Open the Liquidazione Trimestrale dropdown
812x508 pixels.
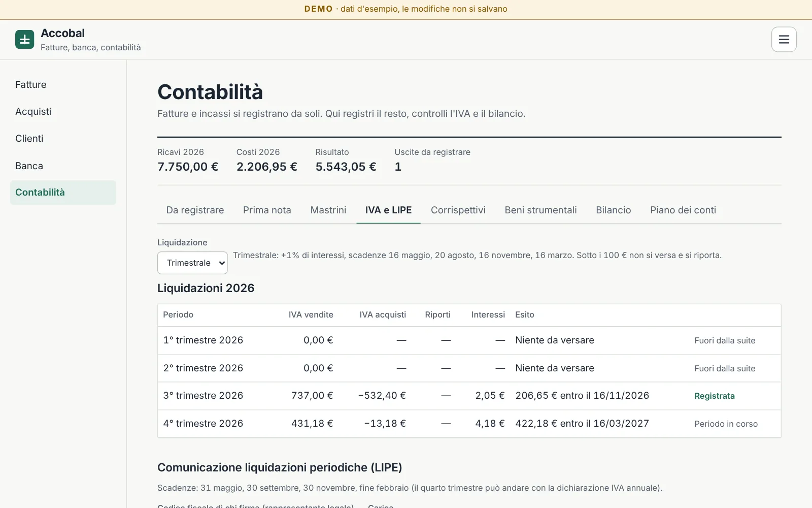coord(192,263)
